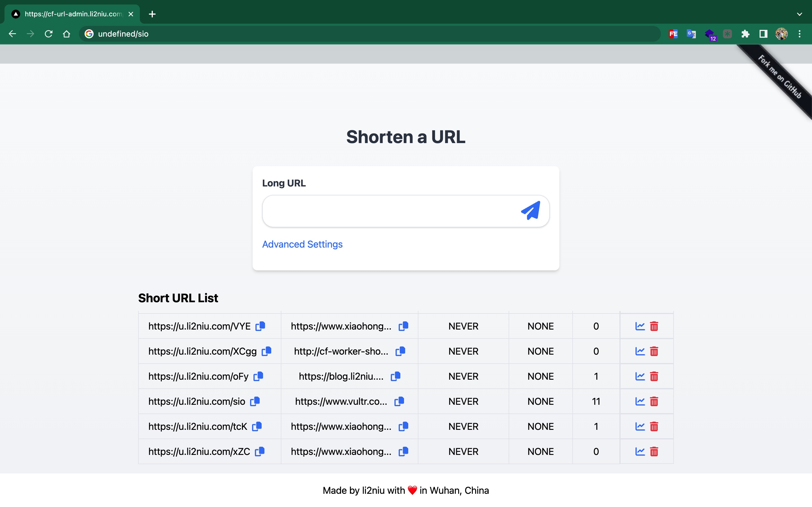Open the Extensions puzzle icon
The image size is (812, 507).
pos(745,34)
